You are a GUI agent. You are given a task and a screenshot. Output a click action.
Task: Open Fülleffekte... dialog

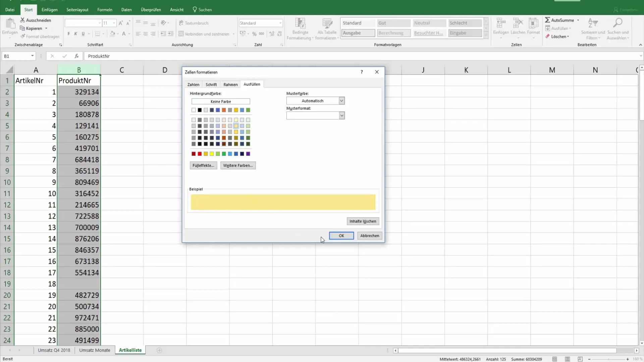[203, 166]
